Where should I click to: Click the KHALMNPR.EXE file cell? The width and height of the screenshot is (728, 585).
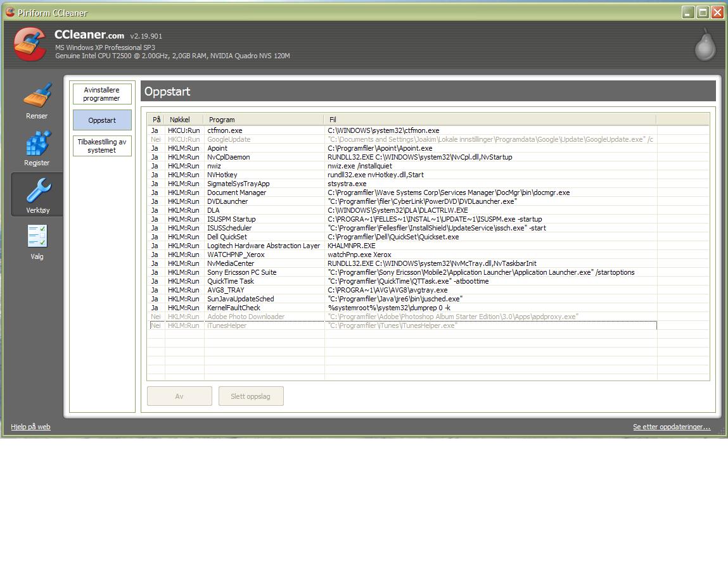[352, 246]
